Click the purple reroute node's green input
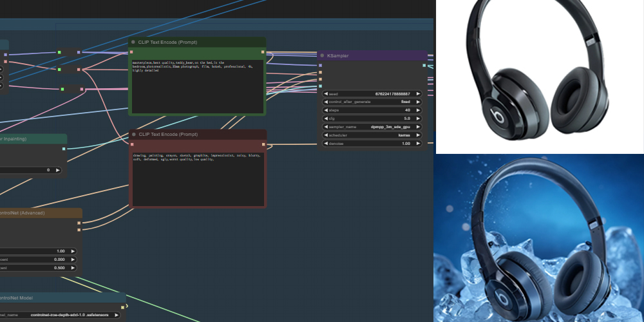 tap(59, 52)
